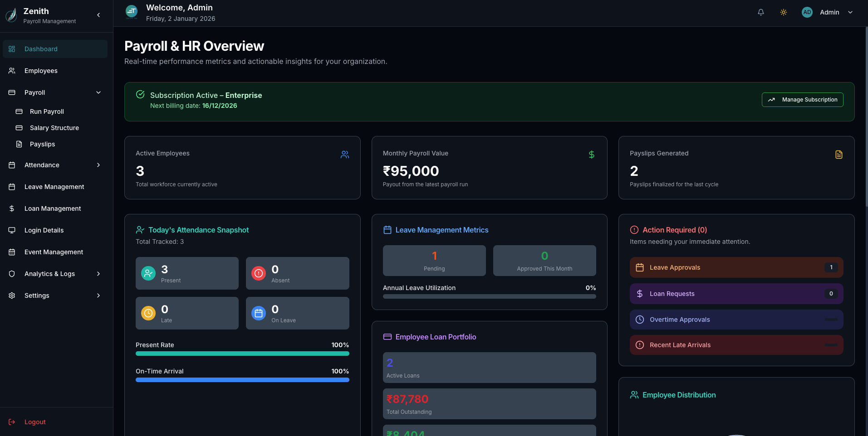Open Run Payroll submenu item

pyautogui.click(x=47, y=111)
